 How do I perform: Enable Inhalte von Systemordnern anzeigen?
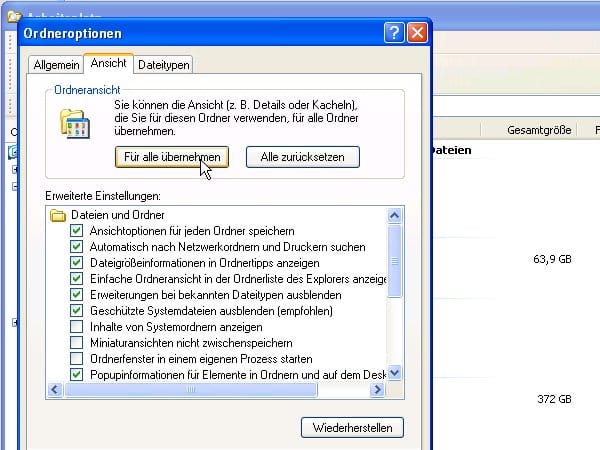click(x=77, y=327)
